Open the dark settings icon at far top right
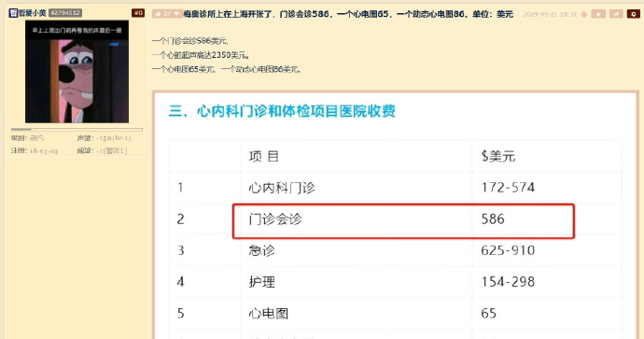Screen dimensions: 644x339 coord(634,14)
